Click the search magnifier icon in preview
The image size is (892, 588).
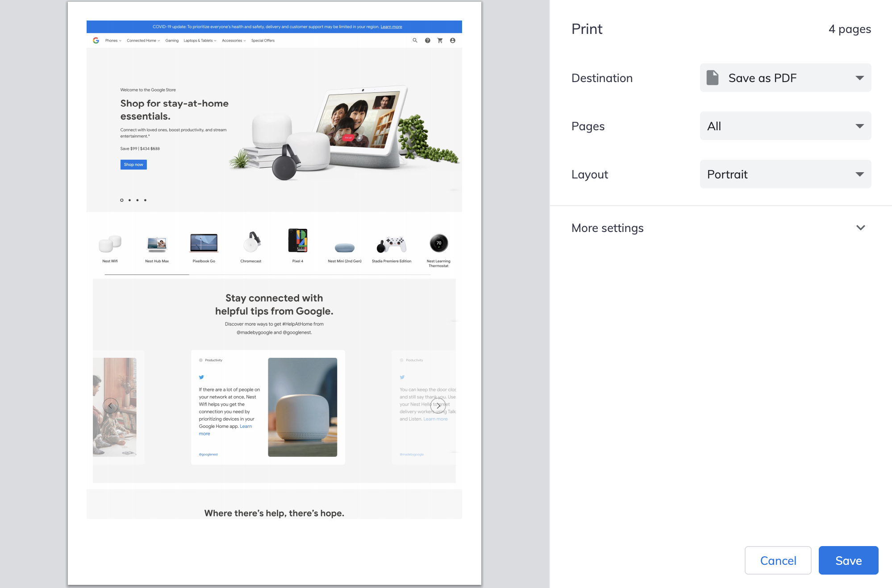(x=415, y=41)
